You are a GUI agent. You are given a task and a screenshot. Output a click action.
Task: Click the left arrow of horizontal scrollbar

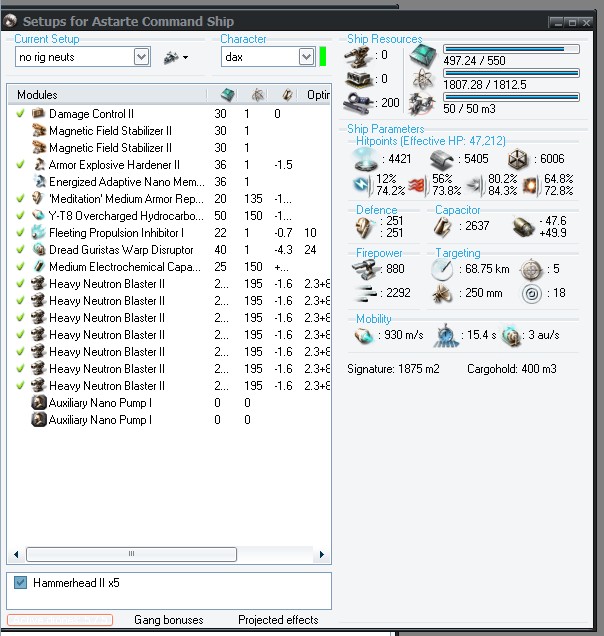[16, 554]
